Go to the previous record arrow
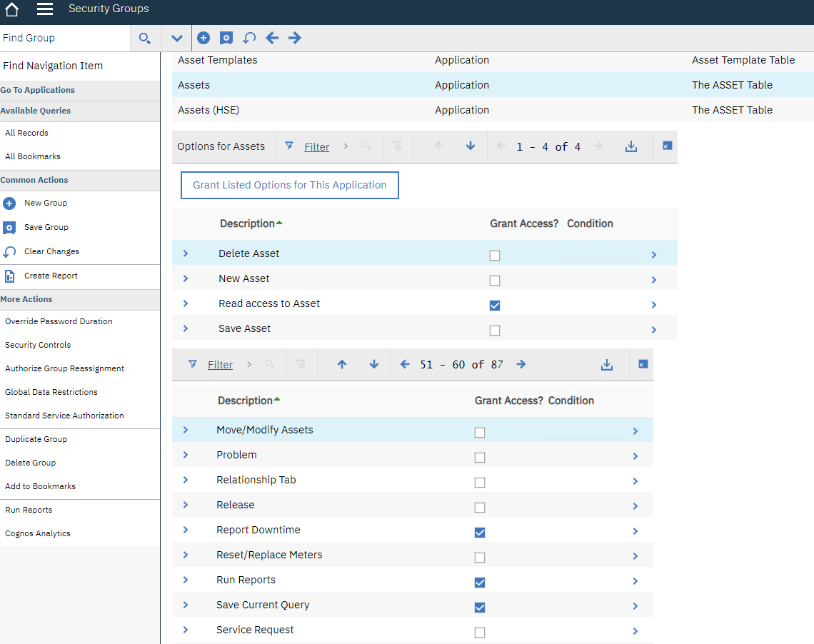The width and height of the screenshot is (814, 644). click(x=272, y=39)
